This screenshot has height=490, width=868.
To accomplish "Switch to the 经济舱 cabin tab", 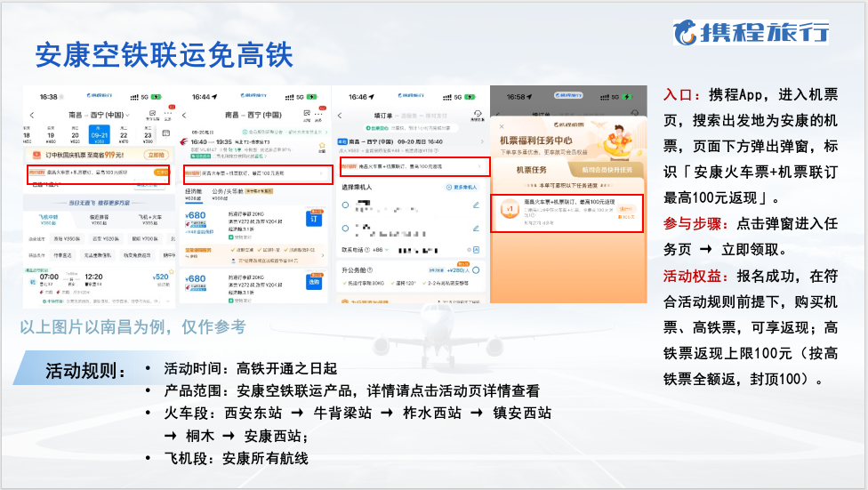I will (193, 194).
